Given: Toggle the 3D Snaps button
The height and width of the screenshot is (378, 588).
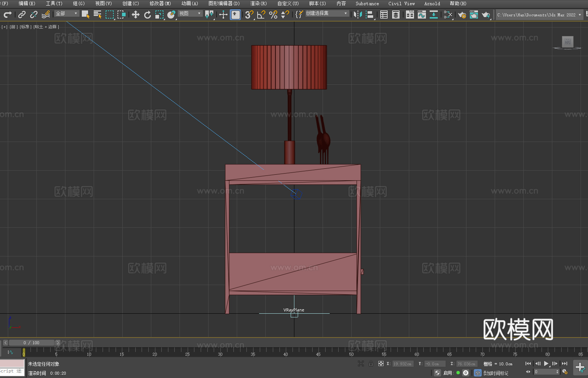Looking at the screenshot, I should click(249, 14).
